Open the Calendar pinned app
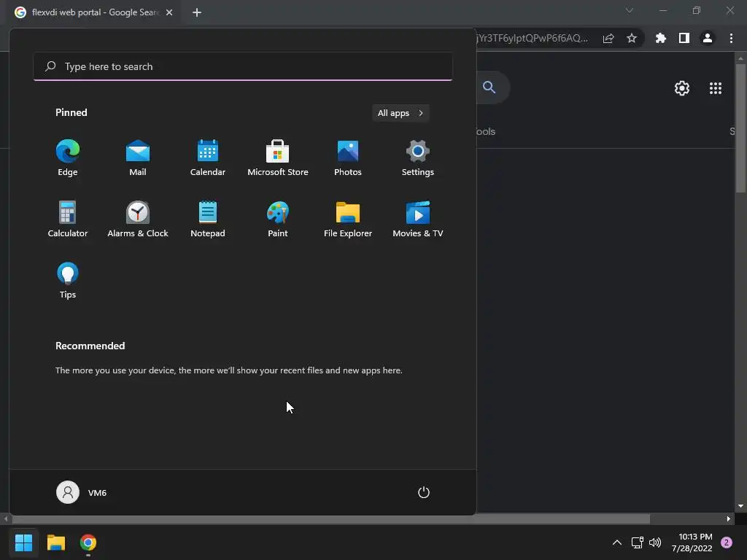The image size is (747, 560). (x=208, y=158)
